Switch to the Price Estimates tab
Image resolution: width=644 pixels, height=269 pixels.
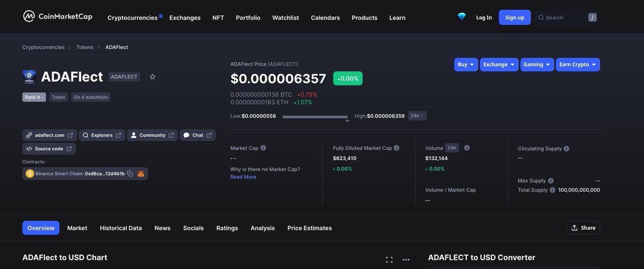tap(310, 228)
